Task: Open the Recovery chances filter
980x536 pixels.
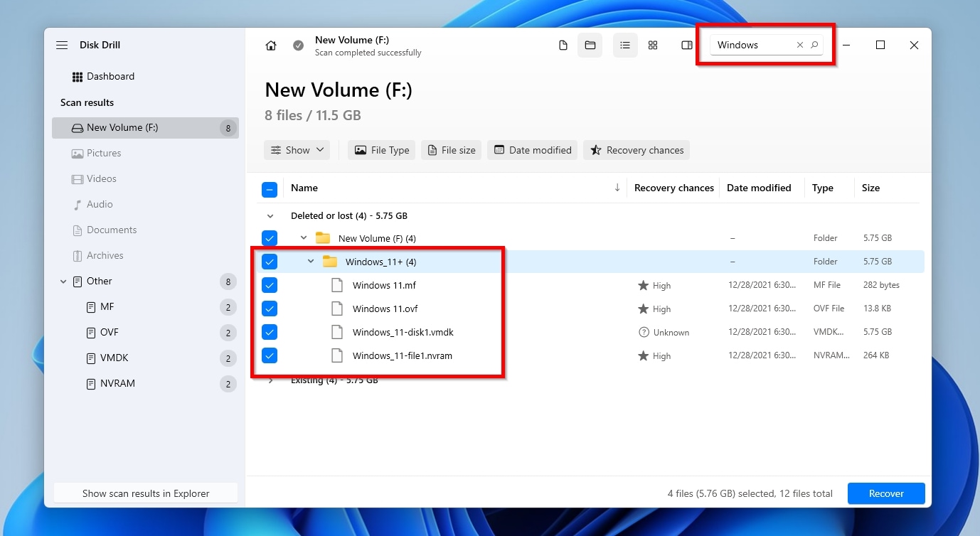Action: (637, 150)
